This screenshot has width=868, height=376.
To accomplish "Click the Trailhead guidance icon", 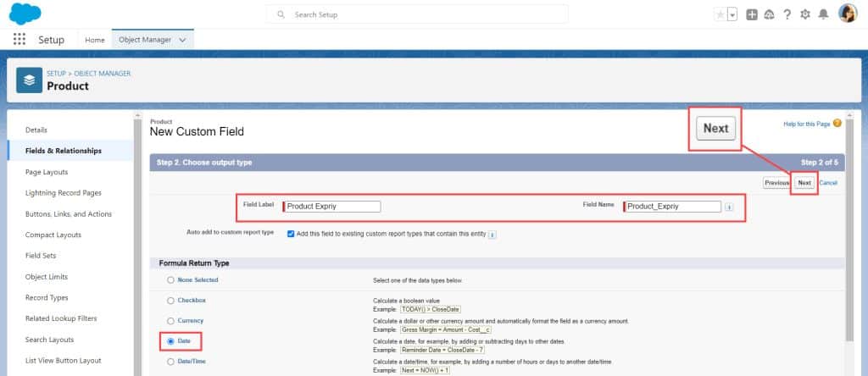I will pos(769,15).
